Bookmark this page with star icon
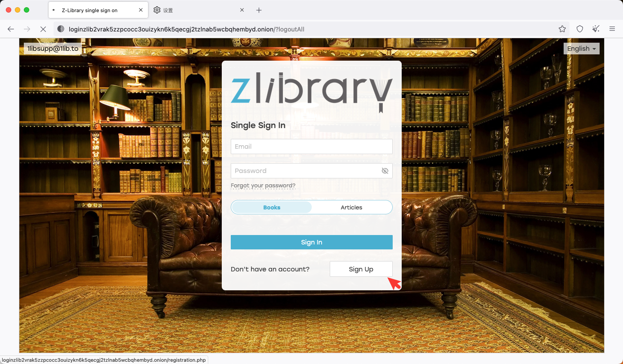Screen dimensions: 623x364 (x=562, y=29)
